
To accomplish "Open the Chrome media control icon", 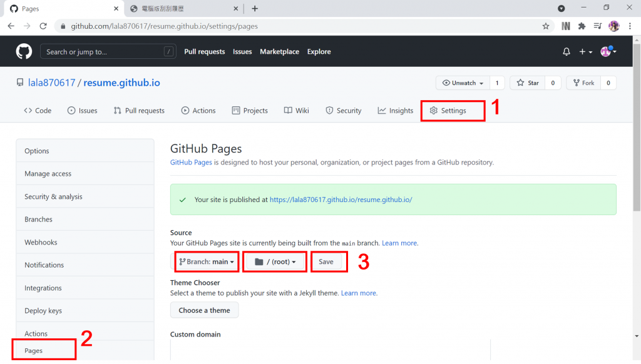I will click(x=598, y=26).
